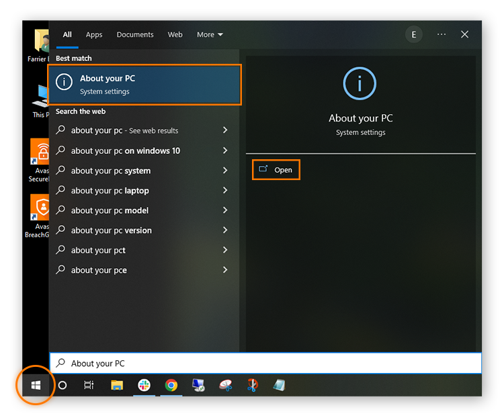504x420 pixels.
Task: Launch File Explorer from the taskbar
Action: coord(117,385)
